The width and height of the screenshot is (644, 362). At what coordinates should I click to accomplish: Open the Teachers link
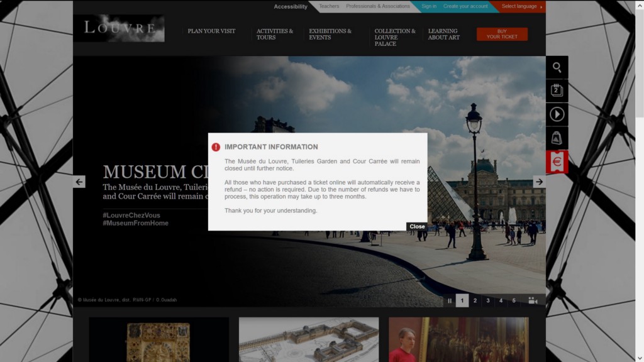[x=329, y=6]
